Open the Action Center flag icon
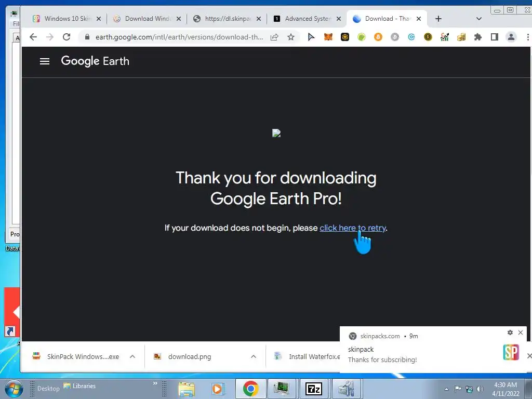Screen dimensions: 532x399 tap(458, 389)
